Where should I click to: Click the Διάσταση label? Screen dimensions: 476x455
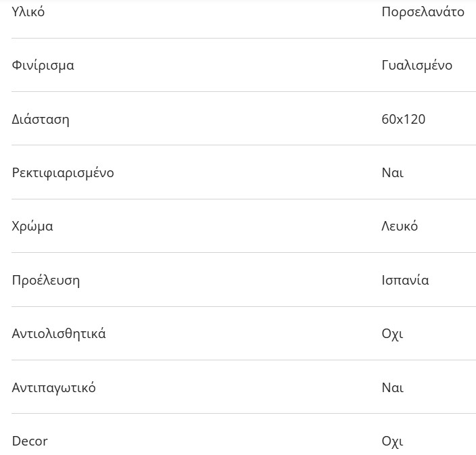pos(41,120)
